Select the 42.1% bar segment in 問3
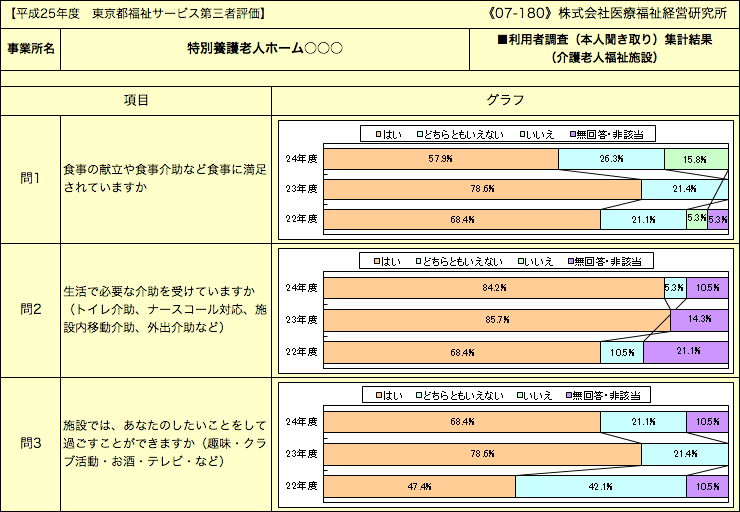 click(601, 487)
